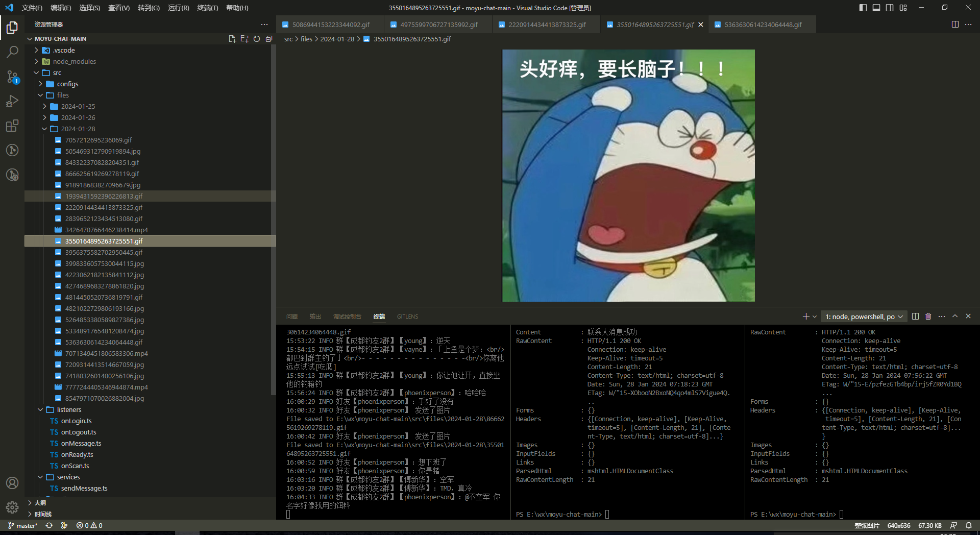Viewport: 980px width, 535px height.
Task: Open the Extensions view
Action: pos(12,126)
